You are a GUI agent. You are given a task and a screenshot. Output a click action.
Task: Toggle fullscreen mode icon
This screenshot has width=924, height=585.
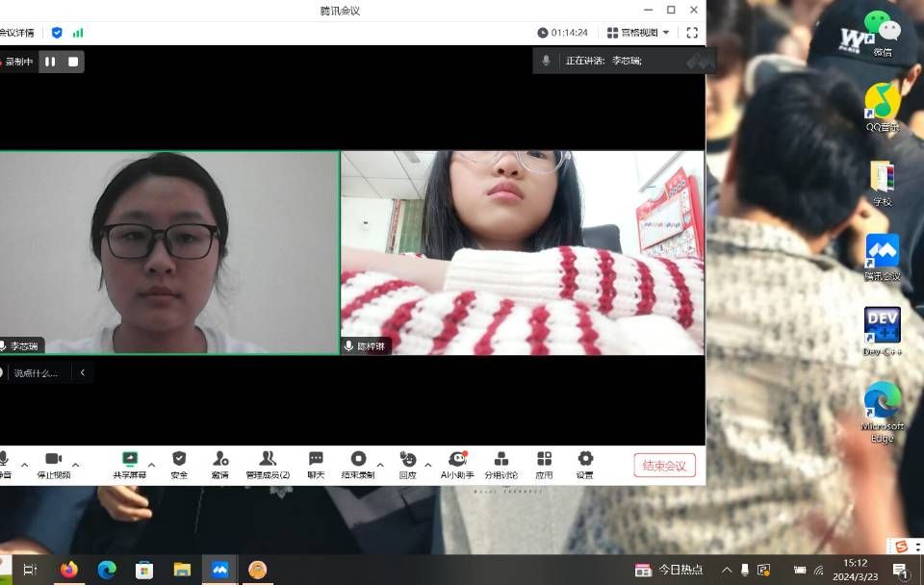point(692,33)
